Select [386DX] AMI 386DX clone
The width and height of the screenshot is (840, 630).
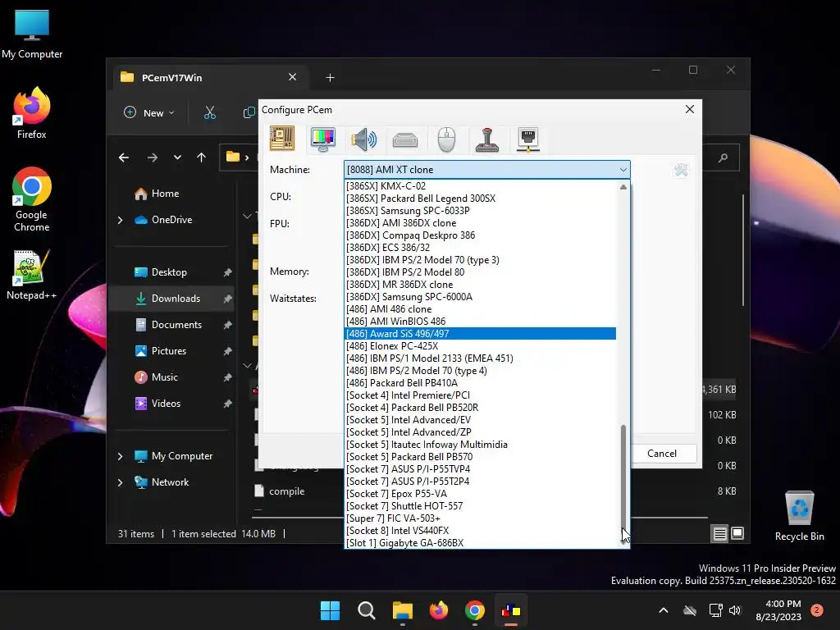coord(480,223)
